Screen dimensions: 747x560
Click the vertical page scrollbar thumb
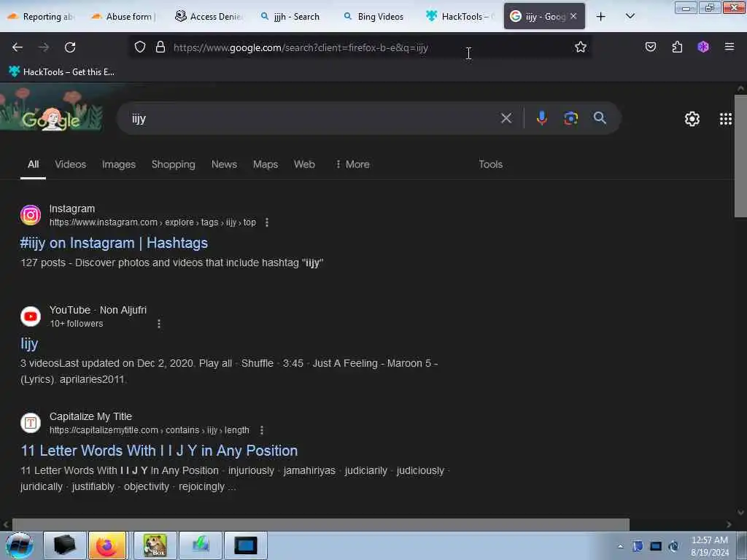click(740, 156)
